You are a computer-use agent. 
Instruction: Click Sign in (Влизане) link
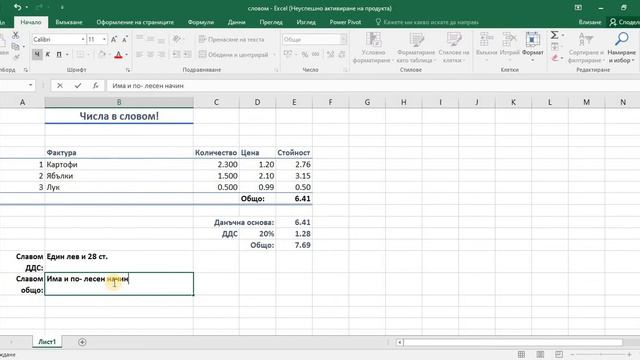click(x=590, y=22)
